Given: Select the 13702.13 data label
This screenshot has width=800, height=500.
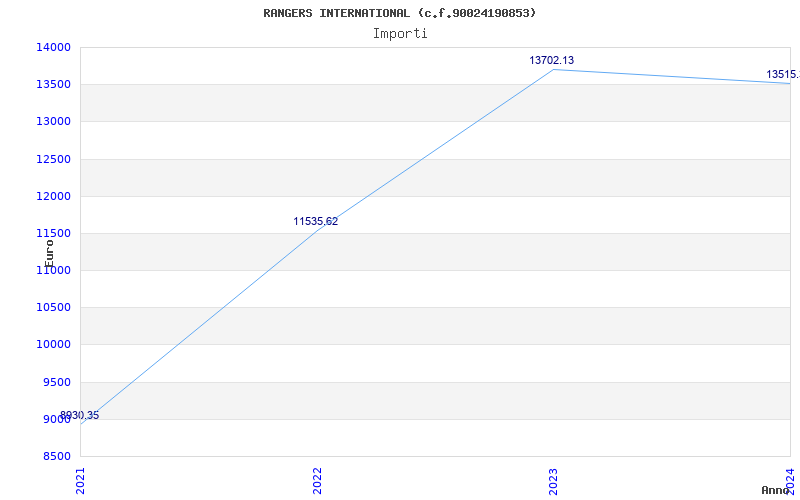Looking at the screenshot, I should tap(551, 61).
